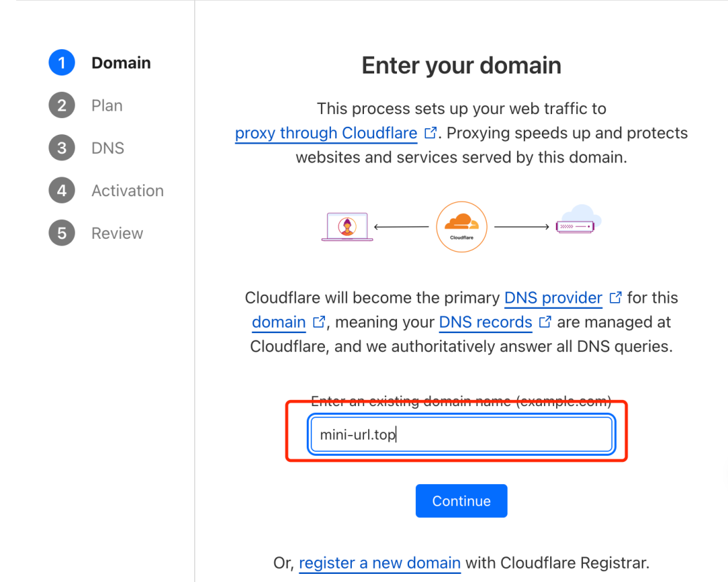728x582 pixels.
Task: Click the step 1 Domain circle icon
Action: point(62,63)
